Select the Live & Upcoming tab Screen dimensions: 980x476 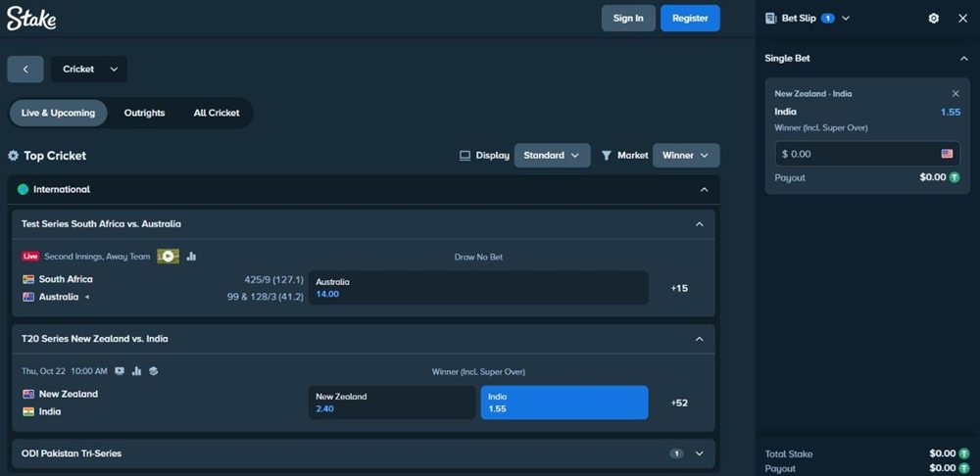click(58, 113)
